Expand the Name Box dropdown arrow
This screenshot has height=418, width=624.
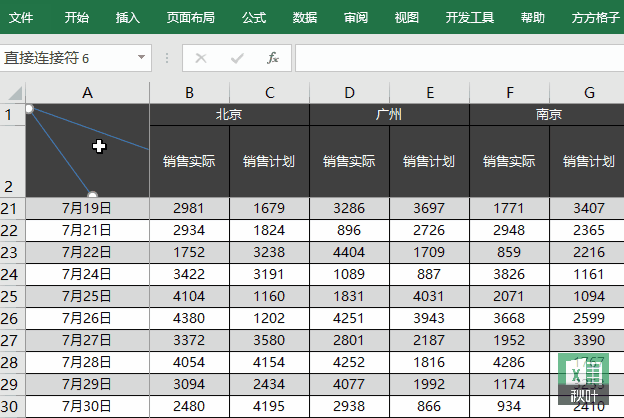pos(141,58)
